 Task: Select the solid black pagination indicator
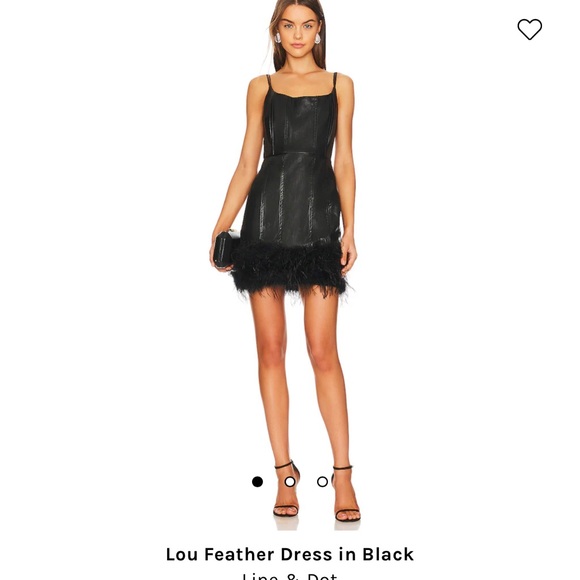click(x=257, y=482)
